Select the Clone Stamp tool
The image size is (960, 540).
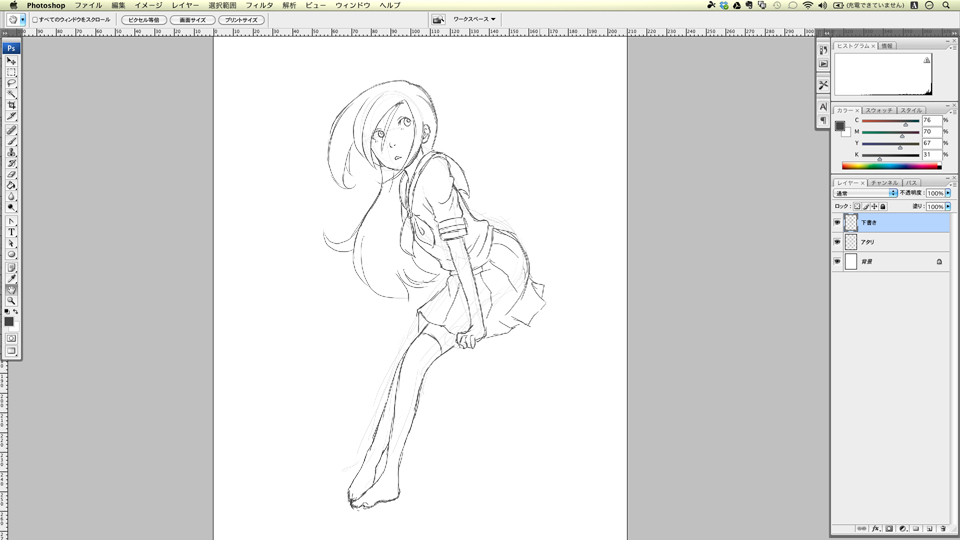[x=11, y=152]
